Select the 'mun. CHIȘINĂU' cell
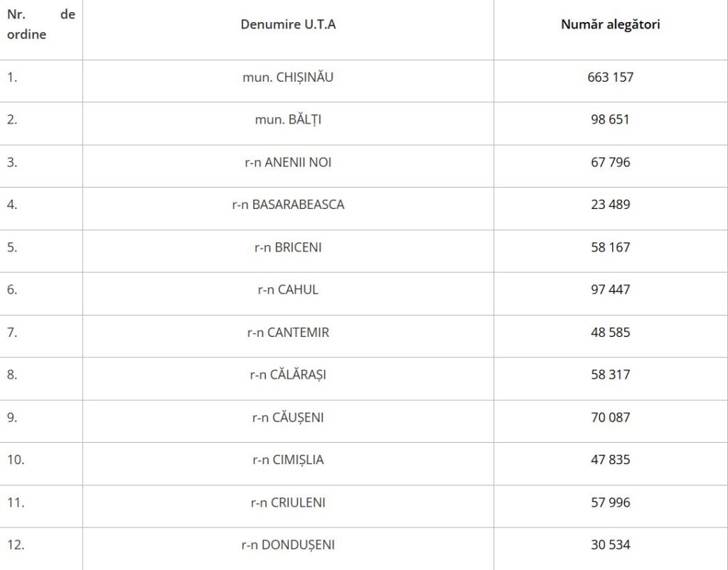728x570 pixels. [x=288, y=77]
